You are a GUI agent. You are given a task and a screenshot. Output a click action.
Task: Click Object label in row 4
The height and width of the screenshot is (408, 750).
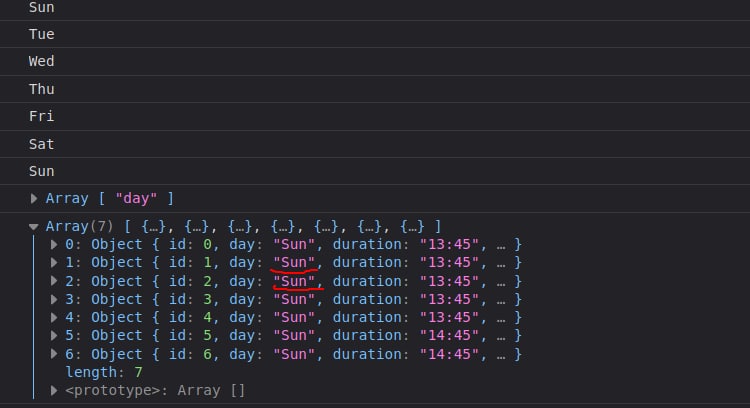[117, 318]
